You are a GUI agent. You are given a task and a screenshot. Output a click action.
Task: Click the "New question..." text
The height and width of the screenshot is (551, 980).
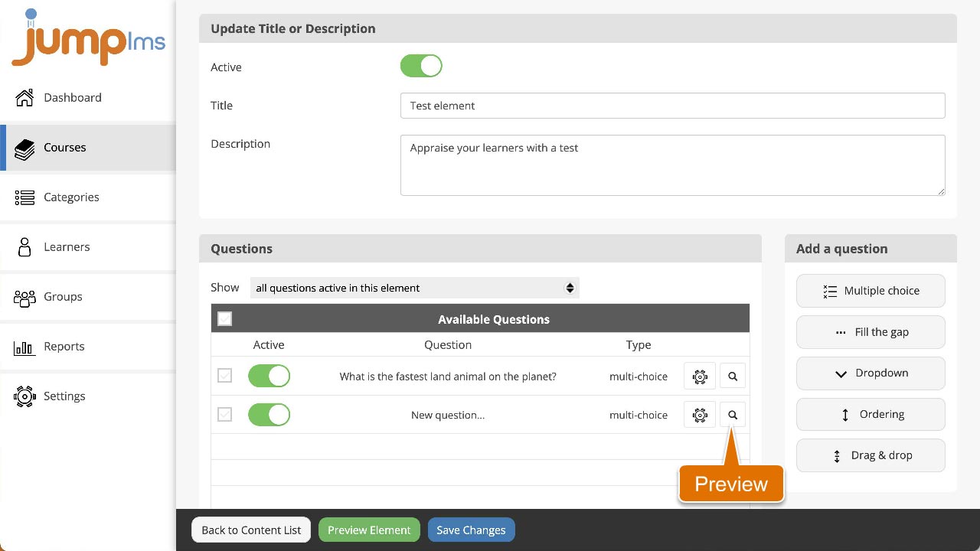coord(448,415)
